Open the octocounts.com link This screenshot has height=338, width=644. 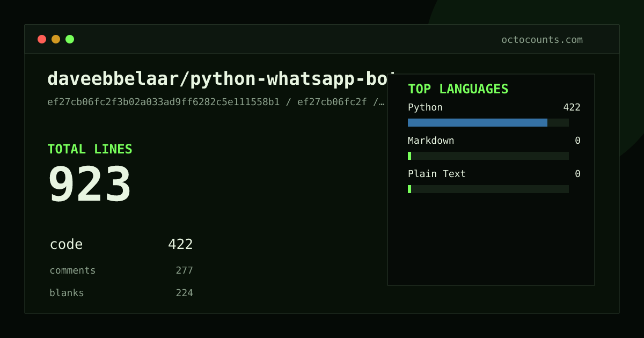(542, 40)
